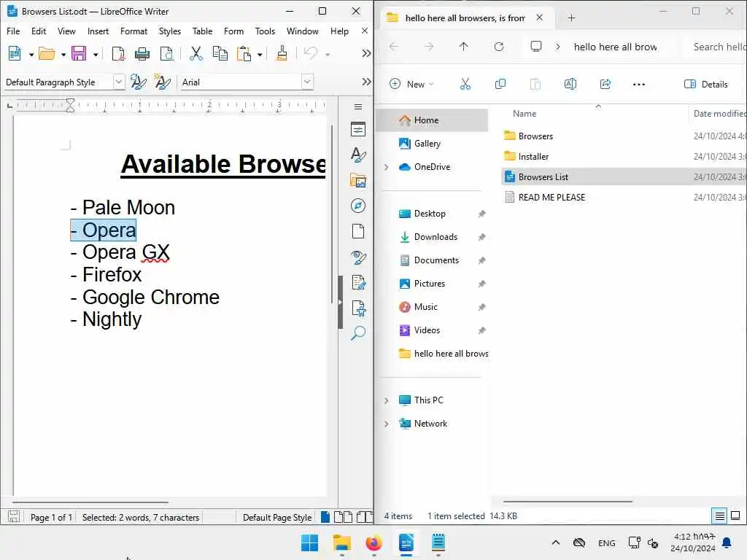Export directly as PDF in Writer

[x=117, y=54]
